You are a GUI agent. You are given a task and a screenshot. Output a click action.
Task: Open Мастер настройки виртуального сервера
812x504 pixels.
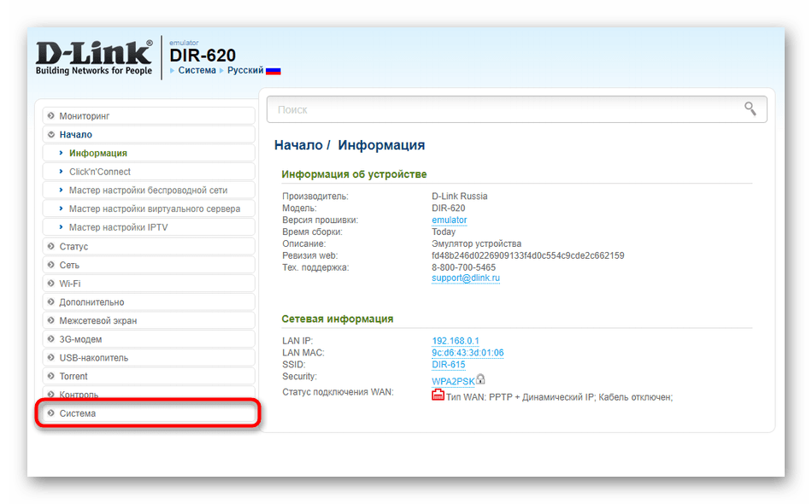tap(149, 209)
